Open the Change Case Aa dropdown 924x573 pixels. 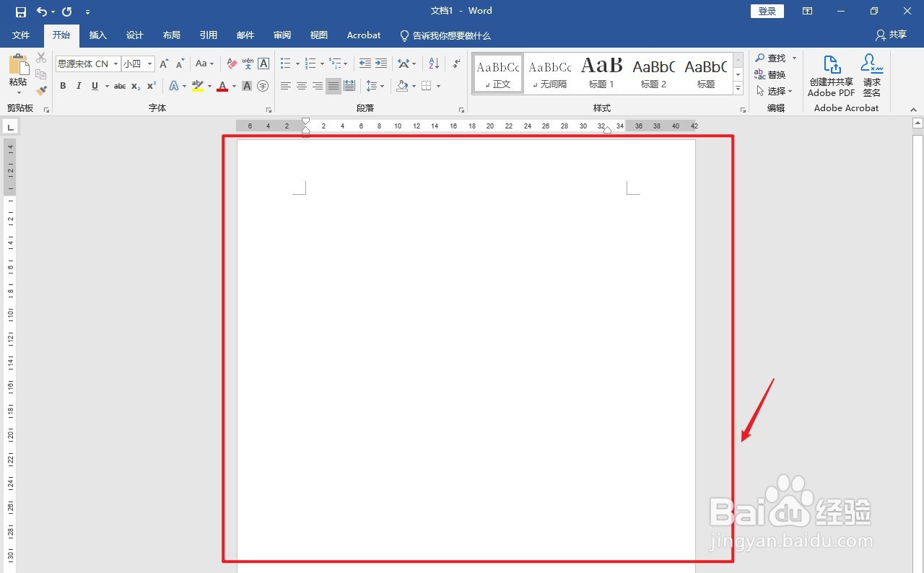(204, 64)
